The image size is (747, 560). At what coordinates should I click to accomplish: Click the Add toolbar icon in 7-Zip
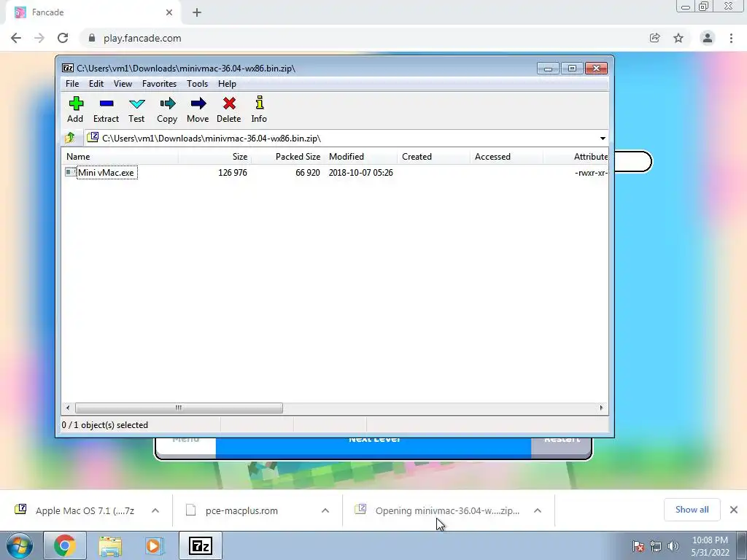click(76, 104)
